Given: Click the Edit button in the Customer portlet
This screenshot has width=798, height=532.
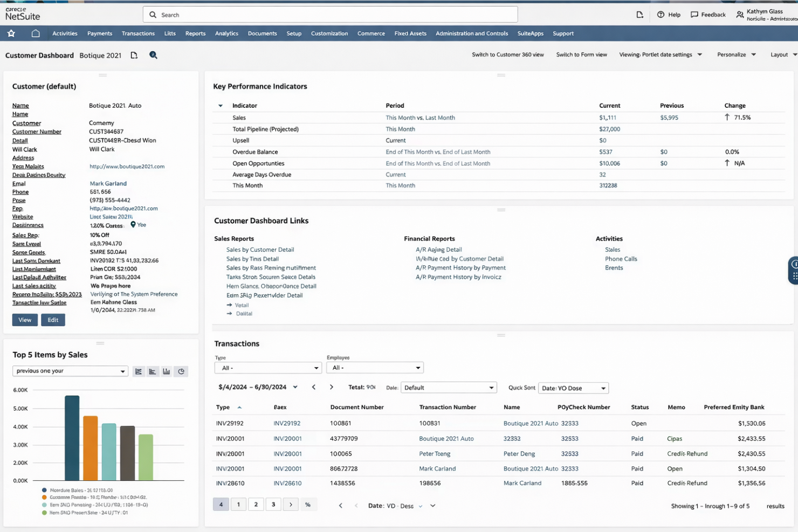Looking at the screenshot, I should 52,320.
